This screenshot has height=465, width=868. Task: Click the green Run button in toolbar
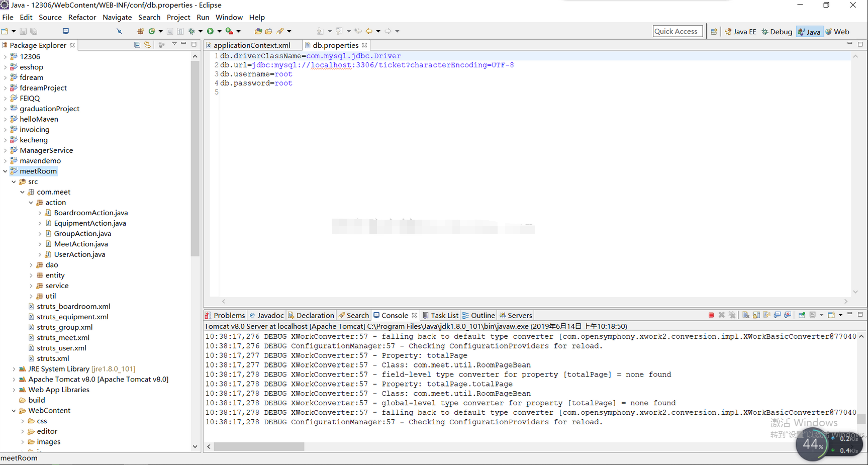tap(211, 31)
